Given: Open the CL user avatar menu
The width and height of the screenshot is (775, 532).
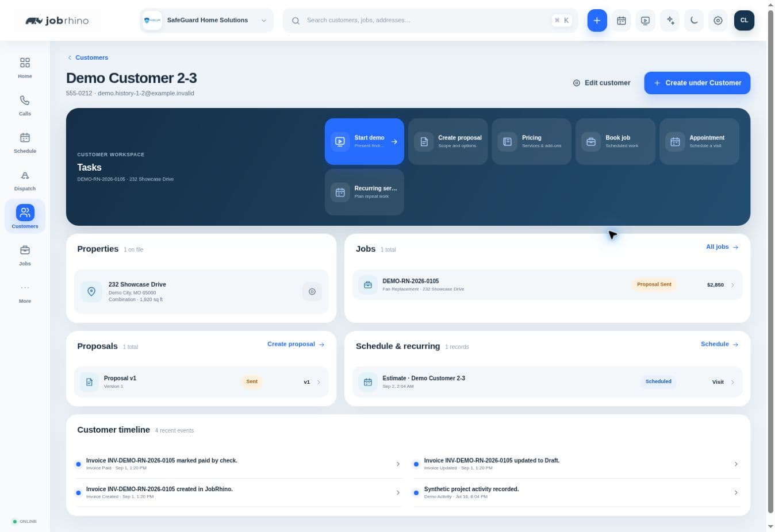Looking at the screenshot, I should point(744,21).
